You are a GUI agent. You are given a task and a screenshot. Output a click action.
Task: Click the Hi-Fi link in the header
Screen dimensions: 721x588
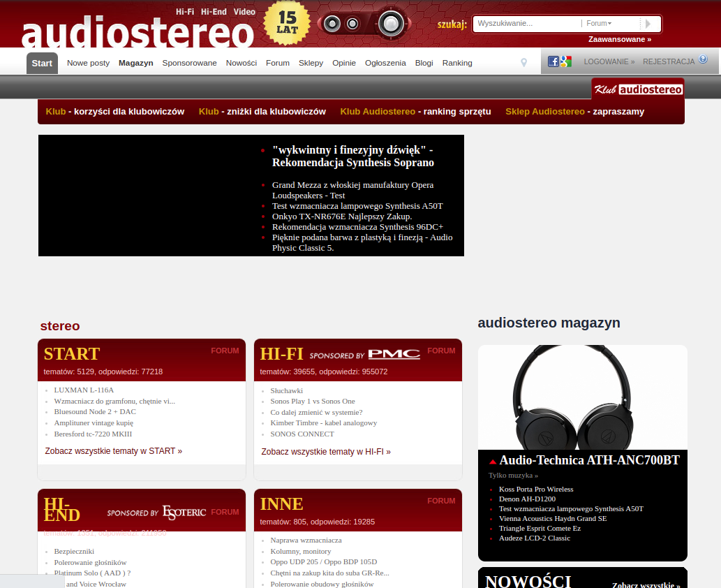(x=185, y=12)
